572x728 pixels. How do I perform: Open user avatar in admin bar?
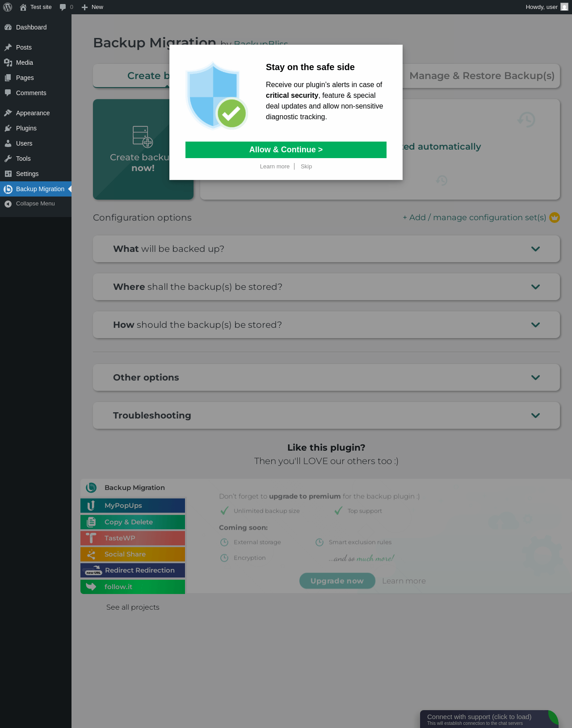click(564, 7)
